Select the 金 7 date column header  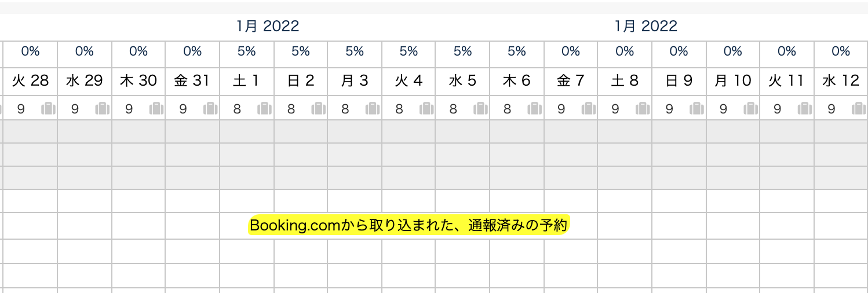(571, 81)
